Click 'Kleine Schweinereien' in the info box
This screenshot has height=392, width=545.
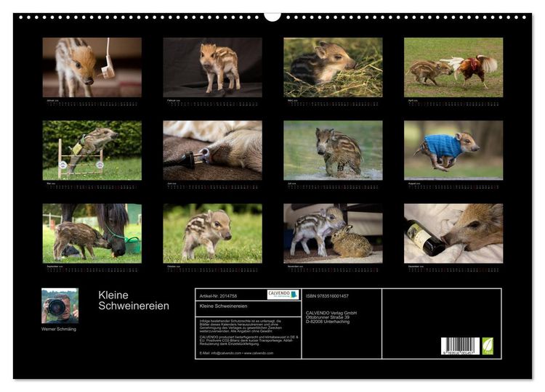(x=224, y=306)
